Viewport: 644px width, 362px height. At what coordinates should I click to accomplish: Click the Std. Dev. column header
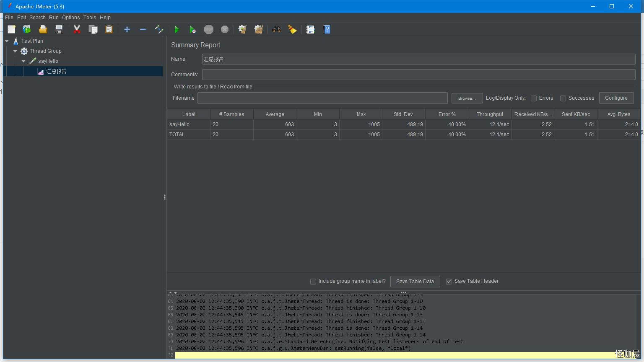point(404,114)
